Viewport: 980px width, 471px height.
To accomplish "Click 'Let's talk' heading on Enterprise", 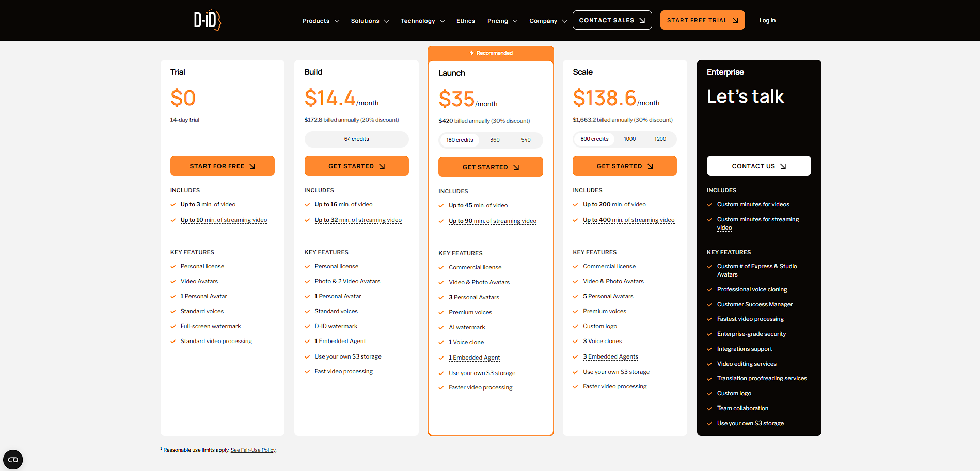I will point(745,96).
